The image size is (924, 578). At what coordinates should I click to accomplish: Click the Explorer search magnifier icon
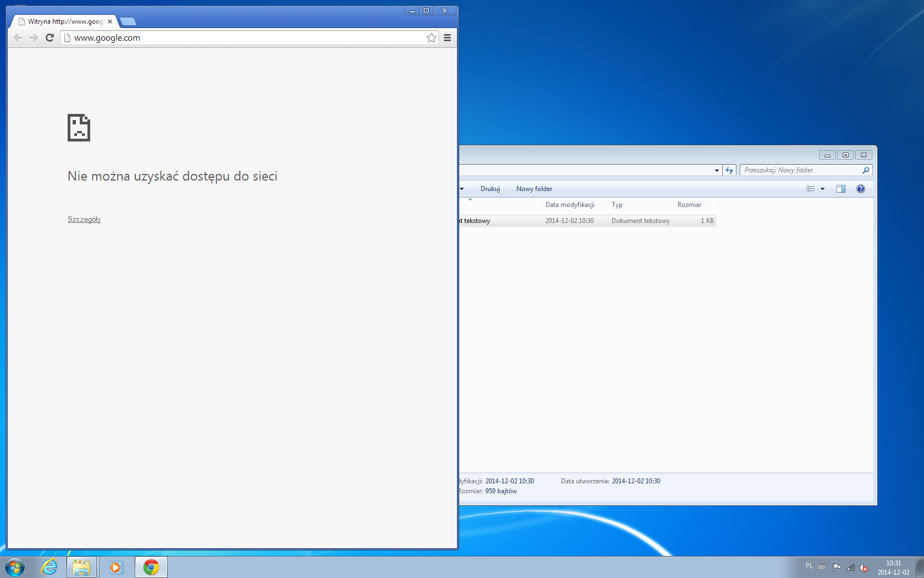[866, 170]
